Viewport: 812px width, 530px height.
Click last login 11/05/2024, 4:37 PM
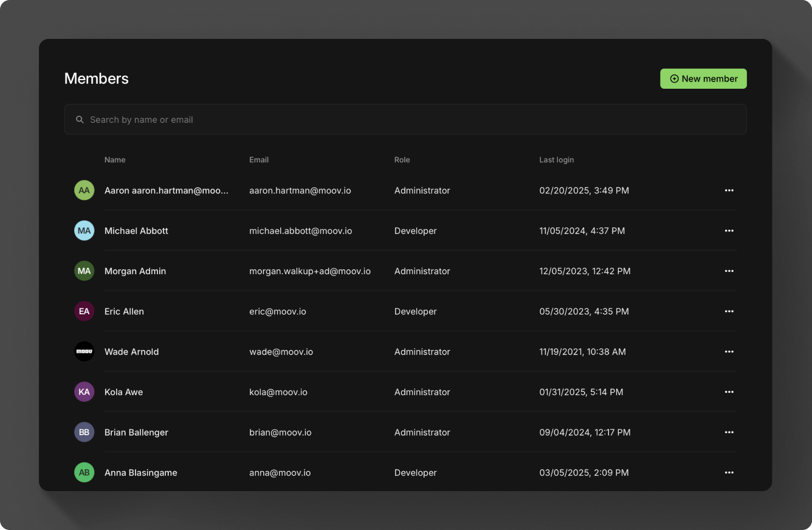click(582, 231)
